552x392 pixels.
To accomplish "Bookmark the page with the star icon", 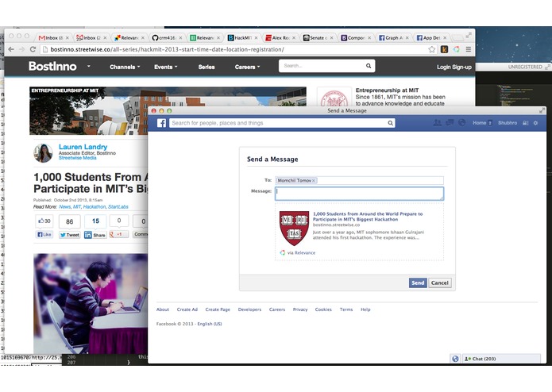I will click(432, 49).
